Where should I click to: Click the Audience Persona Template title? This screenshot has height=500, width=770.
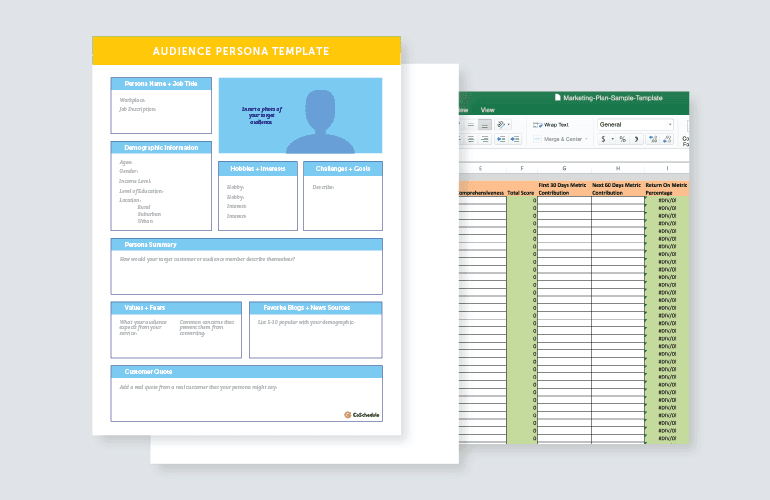(x=241, y=51)
